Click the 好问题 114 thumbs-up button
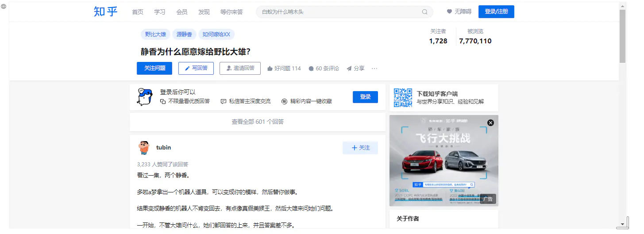 284,69
